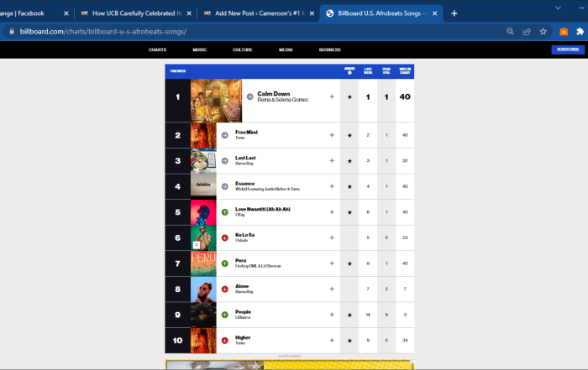
Task: Open the Last Last album cover thumbnail
Action: point(203,160)
